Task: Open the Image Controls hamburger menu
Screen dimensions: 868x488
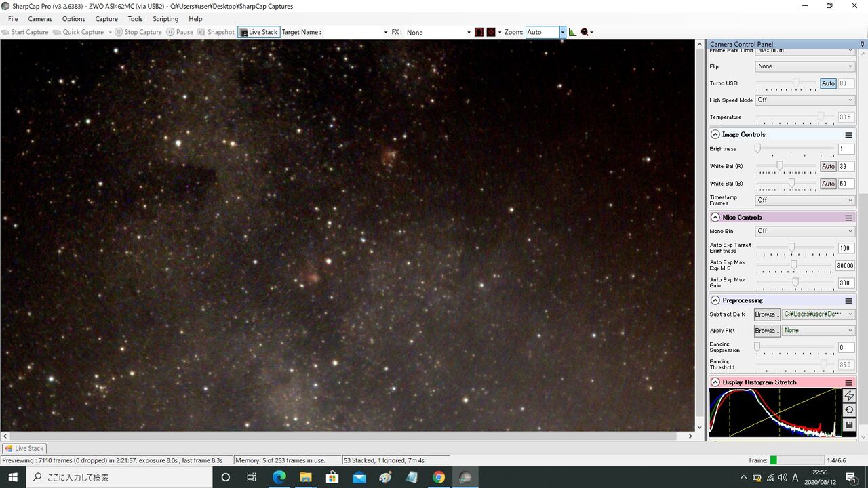Action: click(848, 135)
